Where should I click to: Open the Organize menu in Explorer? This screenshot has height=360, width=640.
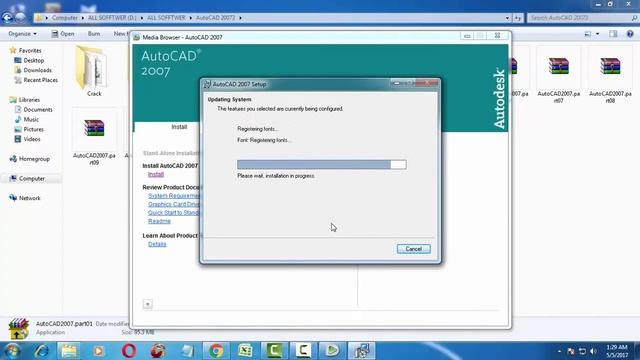pos(22,33)
